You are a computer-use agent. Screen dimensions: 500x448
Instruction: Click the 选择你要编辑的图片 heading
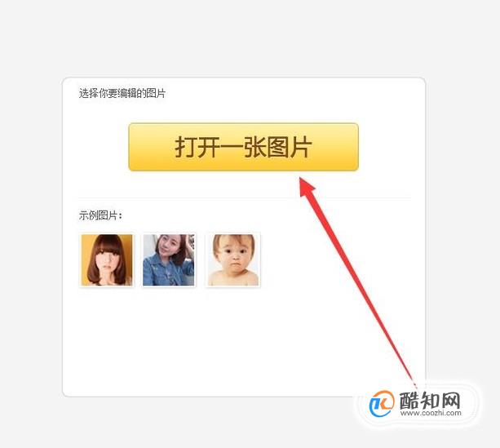click(x=122, y=94)
